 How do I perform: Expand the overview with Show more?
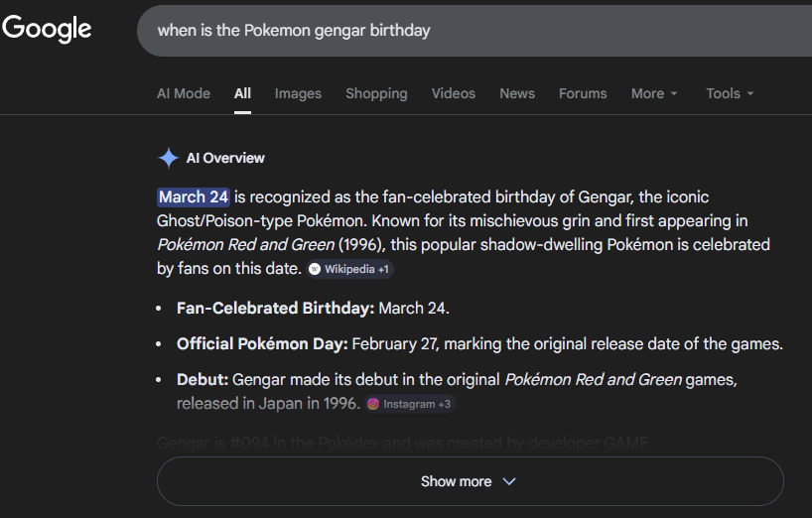point(471,481)
